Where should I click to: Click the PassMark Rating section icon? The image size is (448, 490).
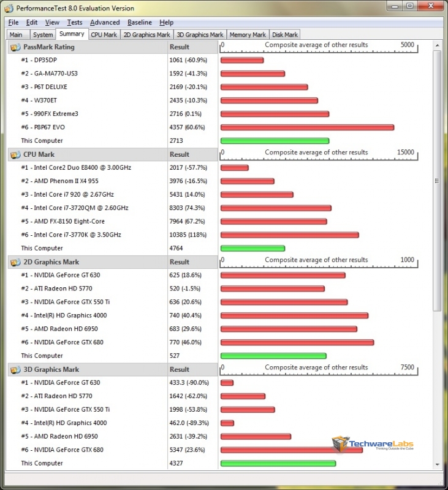point(15,48)
